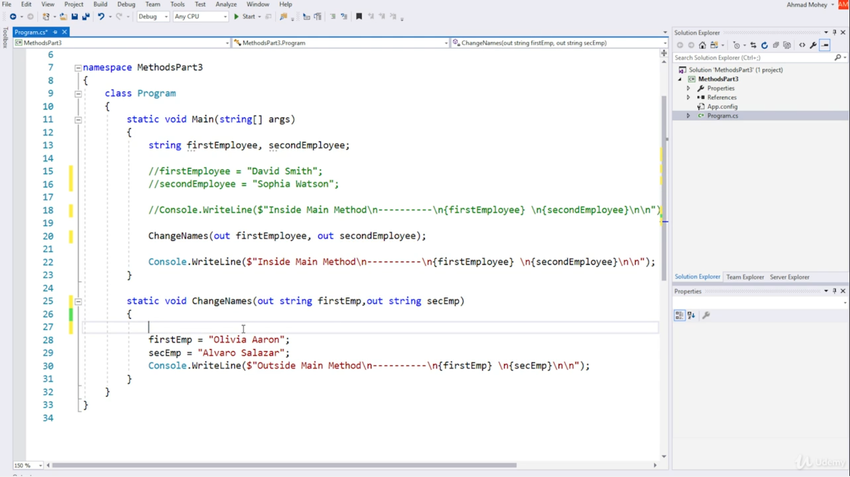
Task: Toggle Categorized view in Properties panel
Action: pos(679,315)
